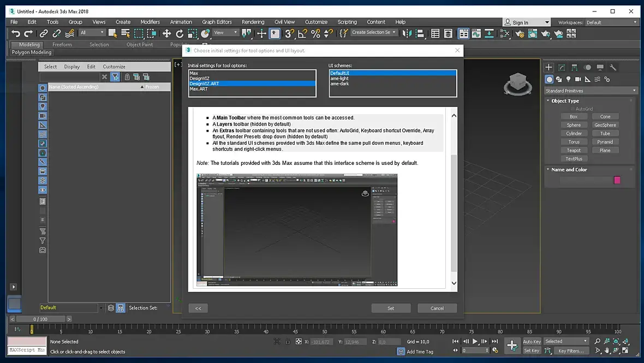Image resolution: width=644 pixels, height=363 pixels.
Task: Toggle Angle Snap button
Action: tap(302, 33)
